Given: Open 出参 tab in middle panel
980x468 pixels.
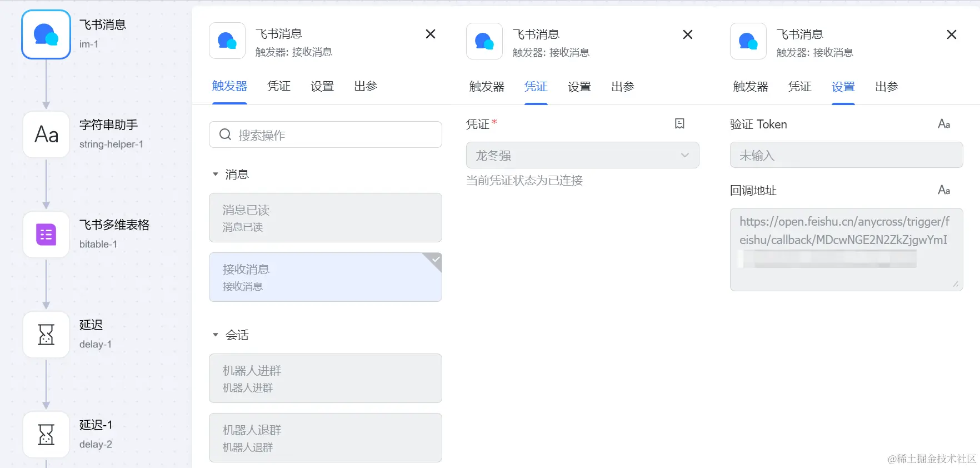Looking at the screenshot, I should pyautogui.click(x=623, y=87).
